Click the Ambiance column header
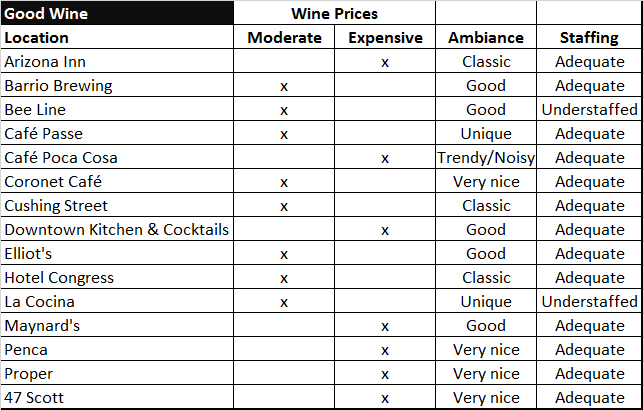This screenshot has width=643, height=410. 486,37
